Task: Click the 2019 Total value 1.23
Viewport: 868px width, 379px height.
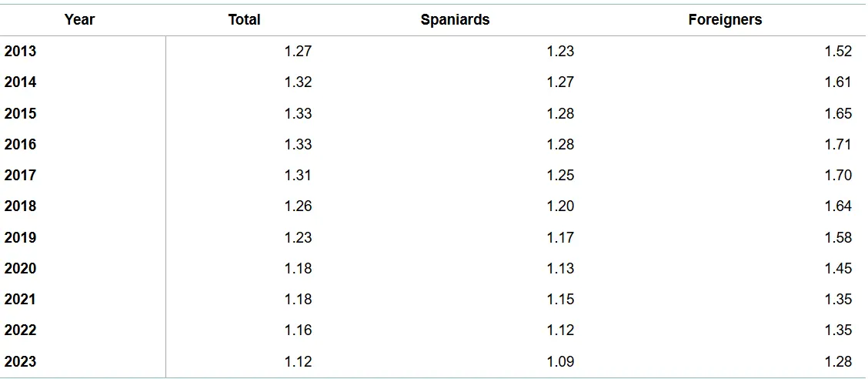Action: [x=298, y=238]
